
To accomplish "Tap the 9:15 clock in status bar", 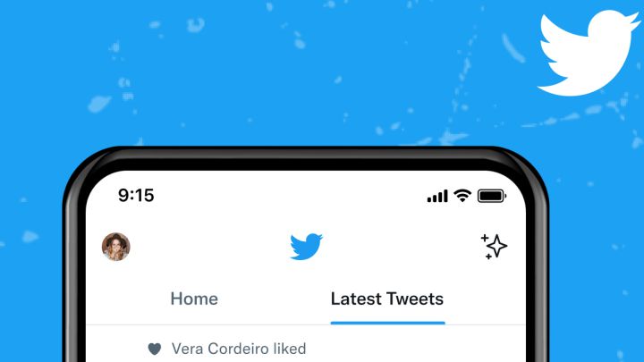I will [x=136, y=196].
